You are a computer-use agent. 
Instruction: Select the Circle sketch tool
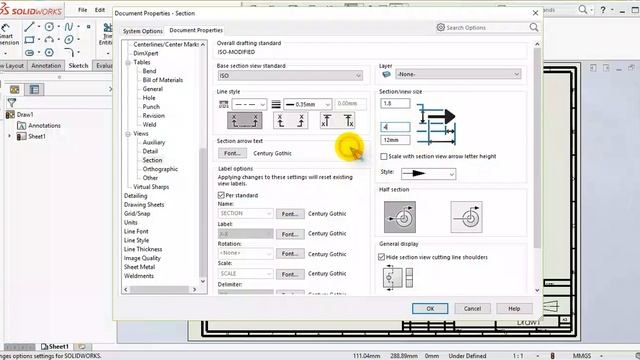[49, 27]
